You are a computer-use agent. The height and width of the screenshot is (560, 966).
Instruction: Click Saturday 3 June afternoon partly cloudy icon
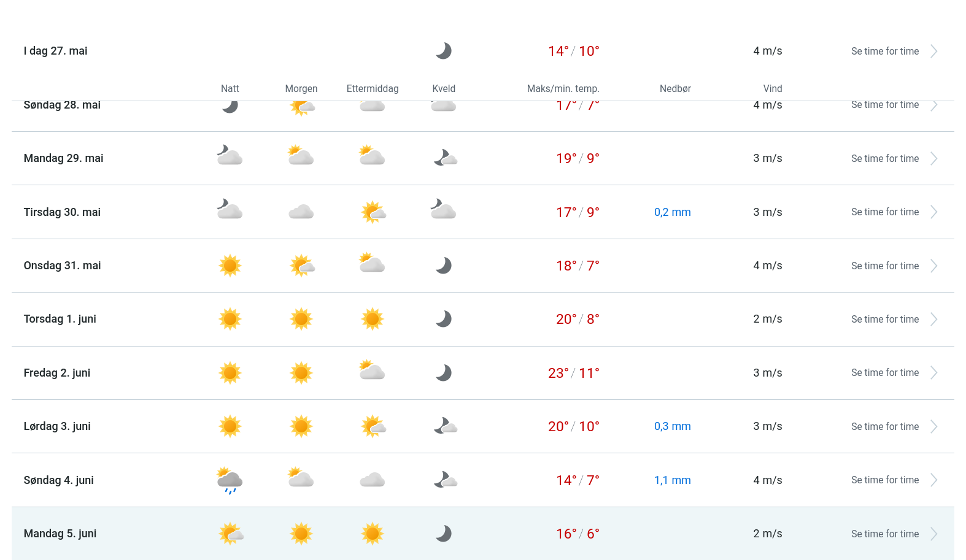coord(373,426)
